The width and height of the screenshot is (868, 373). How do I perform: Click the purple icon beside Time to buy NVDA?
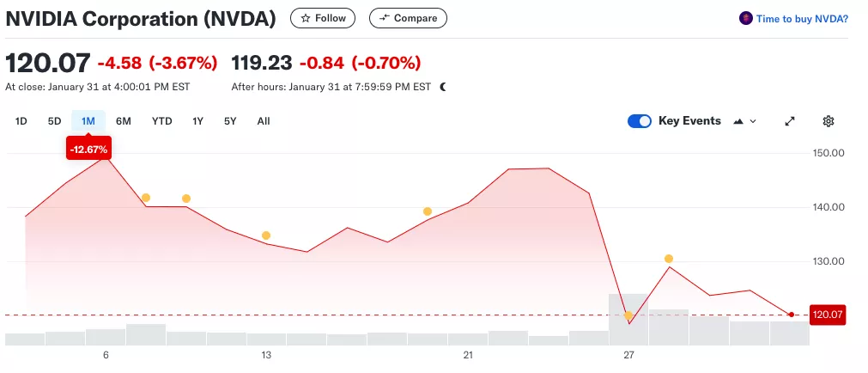pos(746,18)
